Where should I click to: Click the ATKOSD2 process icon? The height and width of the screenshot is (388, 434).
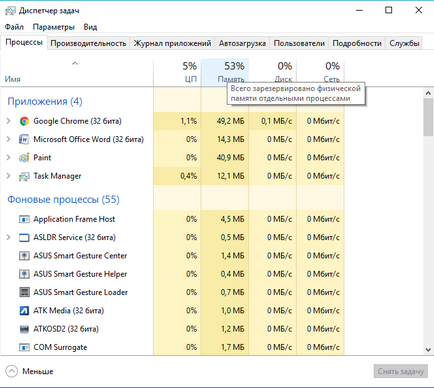pyautogui.click(x=24, y=329)
